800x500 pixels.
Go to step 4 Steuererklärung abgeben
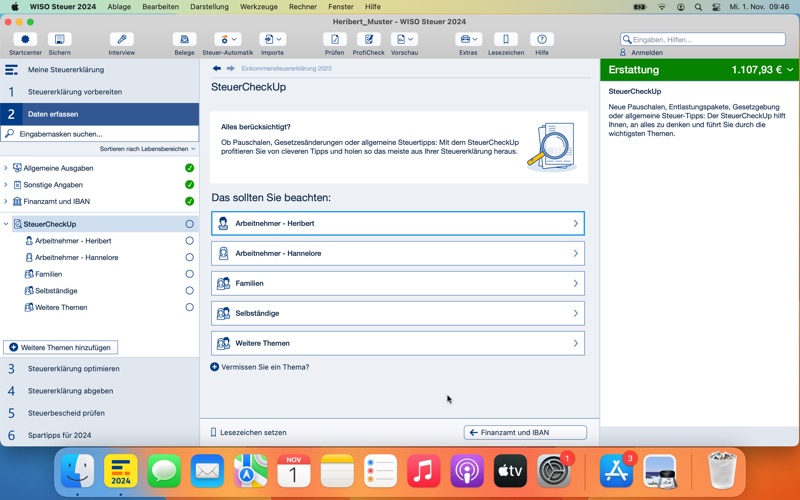[99, 391]
